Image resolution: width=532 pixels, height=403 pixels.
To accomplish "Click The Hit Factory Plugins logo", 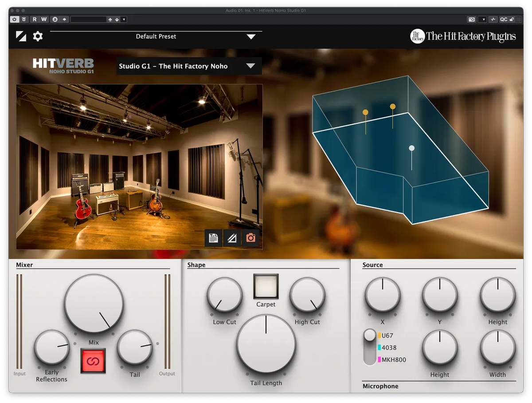I will (x=463, y=36).
